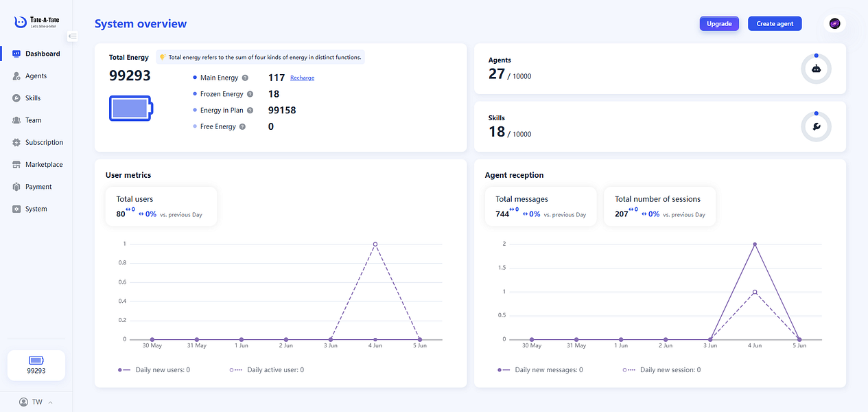The height and width of the screenshot is (412, 868).
Task: Expand the TW account menu
Action: click(36, 402)
